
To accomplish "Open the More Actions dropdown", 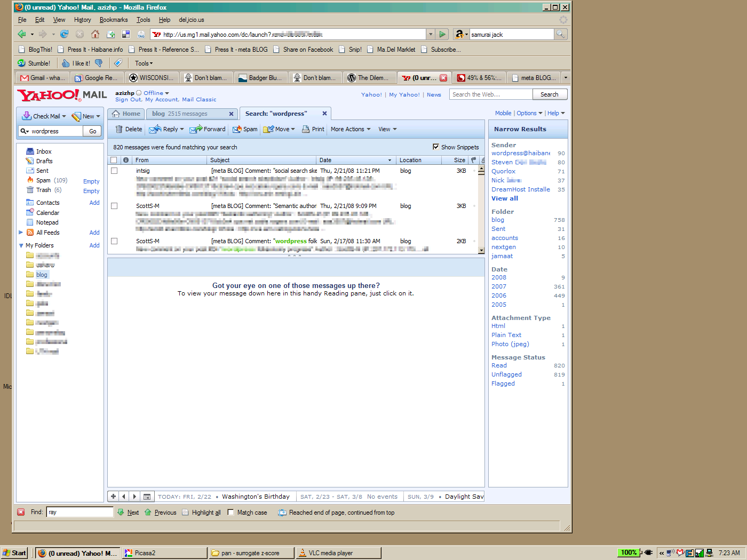I will [351, 129].
